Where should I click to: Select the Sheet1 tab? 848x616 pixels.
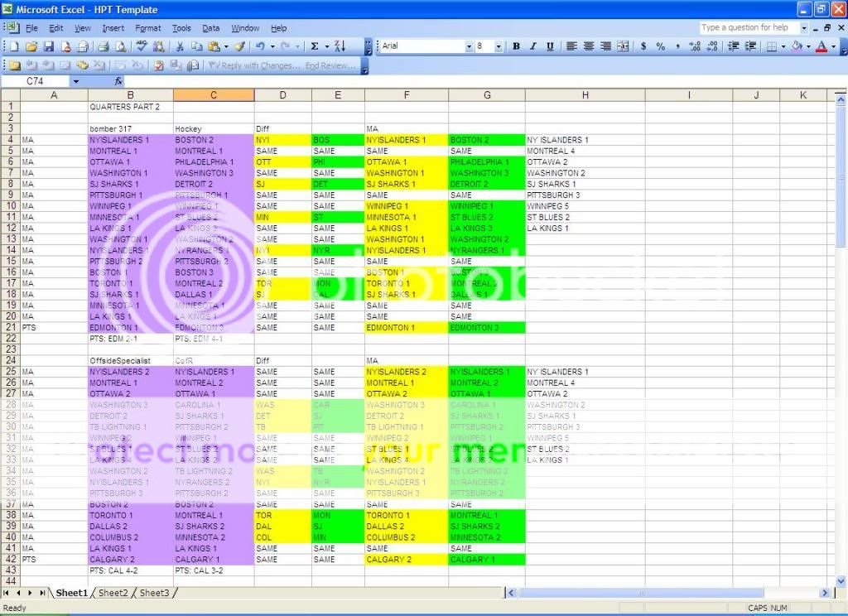tap(71, 593)
